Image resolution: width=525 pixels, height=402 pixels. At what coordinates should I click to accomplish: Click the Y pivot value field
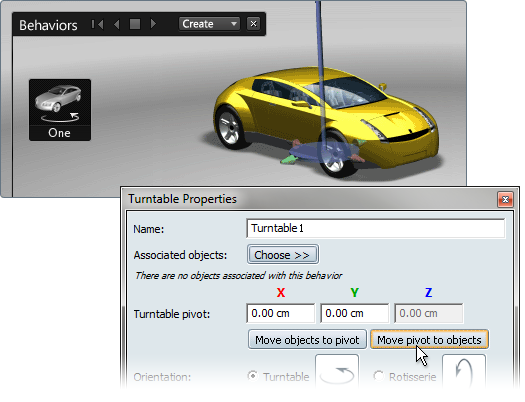coord(355,313)
